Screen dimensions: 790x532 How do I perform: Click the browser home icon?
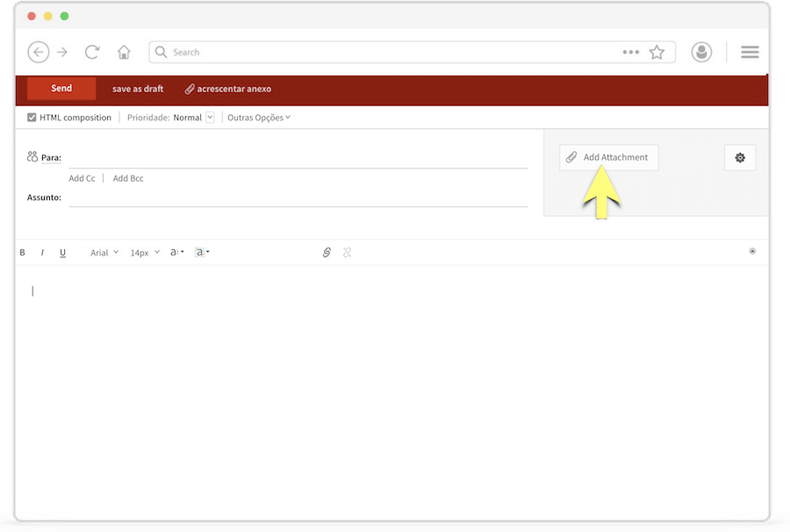[124, 53]
